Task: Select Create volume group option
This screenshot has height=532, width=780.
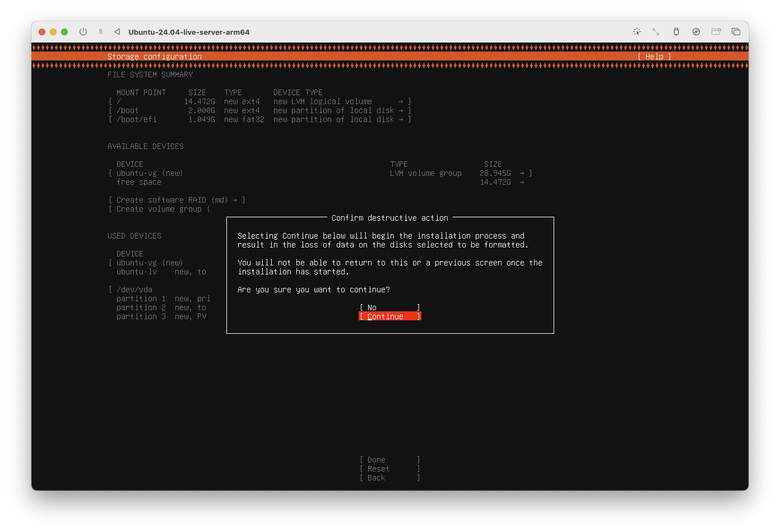Action: pos(160,209)
